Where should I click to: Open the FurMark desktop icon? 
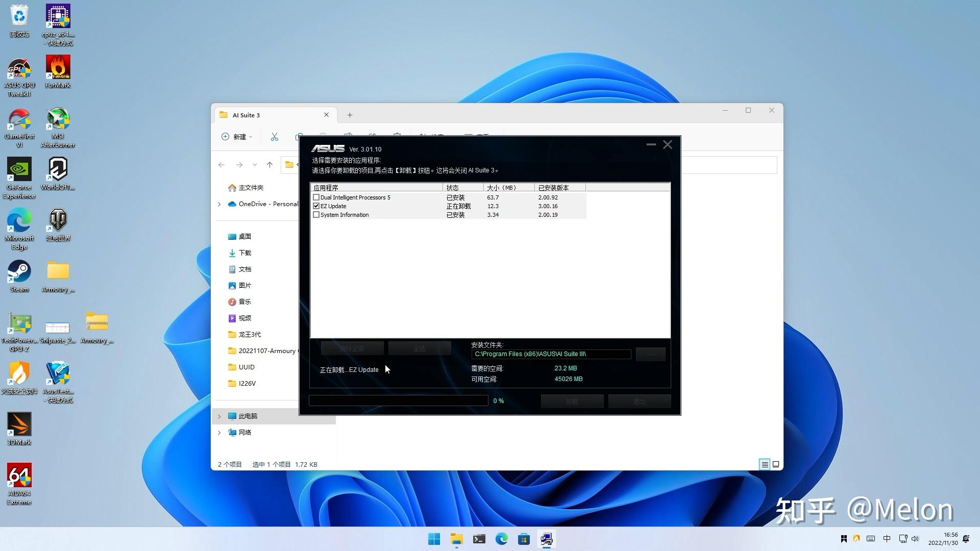(x=58, y=68)
